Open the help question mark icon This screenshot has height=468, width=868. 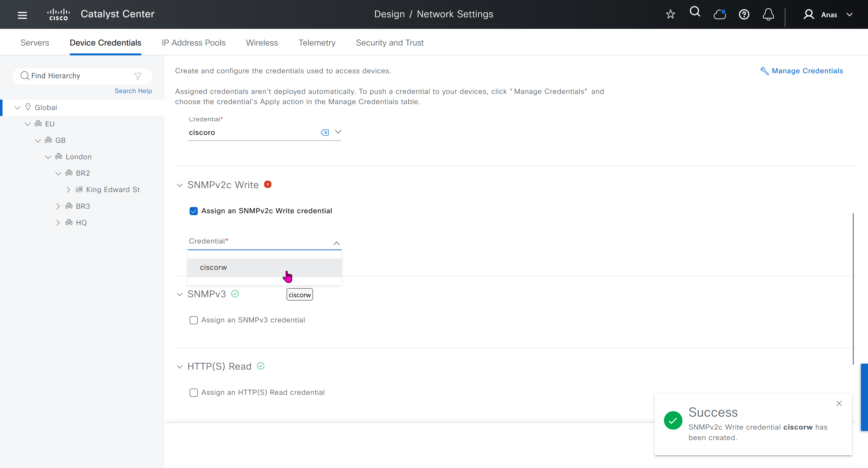pos(744,14)
